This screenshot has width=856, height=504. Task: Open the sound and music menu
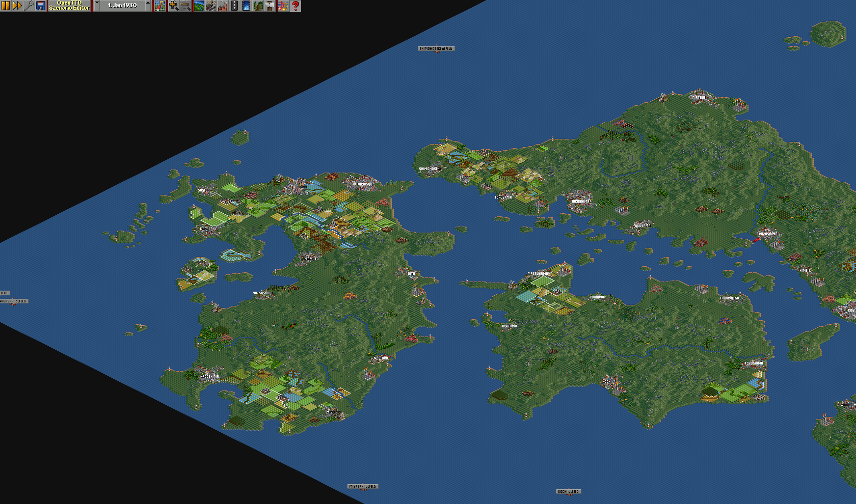tap(283, 6)
